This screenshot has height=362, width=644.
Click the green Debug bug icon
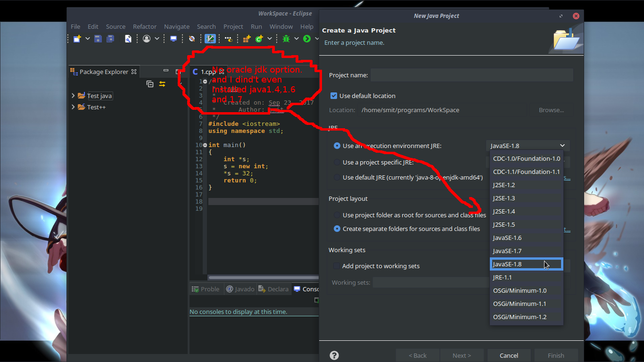coord(286,39)
